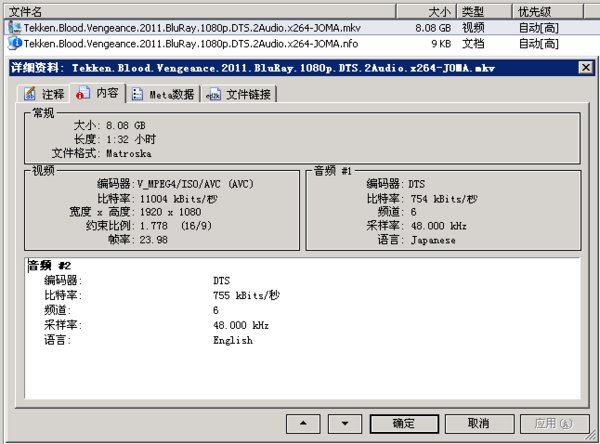600x444 pixels.
Task: Click frame rate value 23.98
Action: coord(154,240)
